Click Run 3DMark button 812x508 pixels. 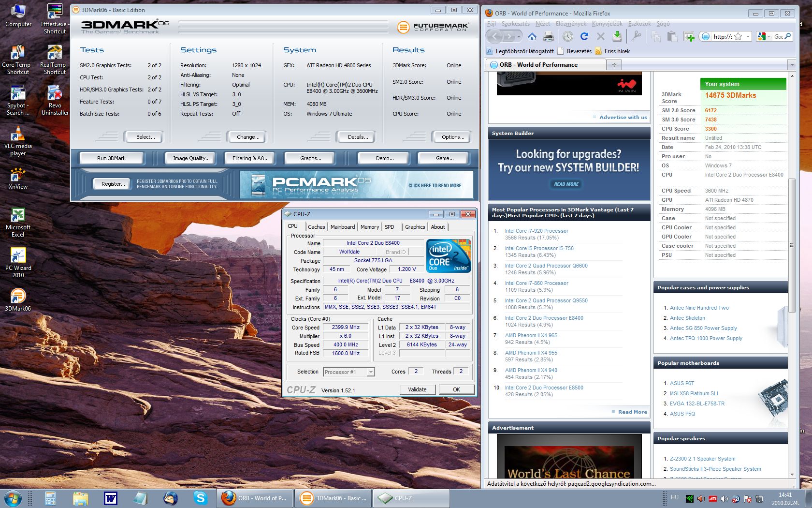(111, 158)
